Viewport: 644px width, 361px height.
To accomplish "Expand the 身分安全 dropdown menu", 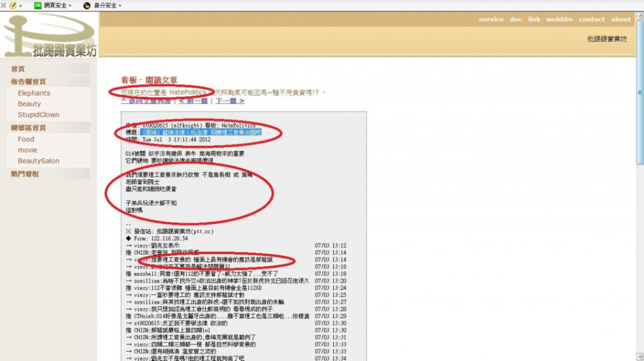I will tap(120, 5).
